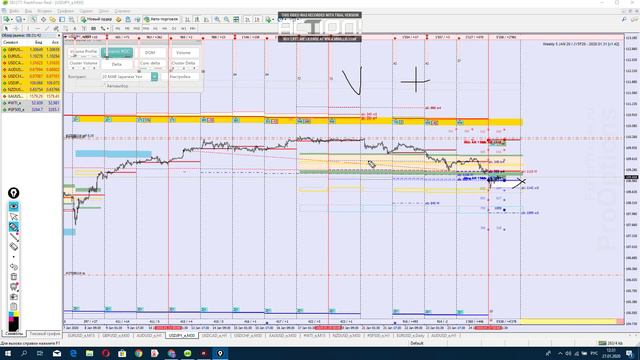Toggle DOM in indicator panel
Viewport: 640px width, 360px height.
pyautogui.click(x=150, y=52)
